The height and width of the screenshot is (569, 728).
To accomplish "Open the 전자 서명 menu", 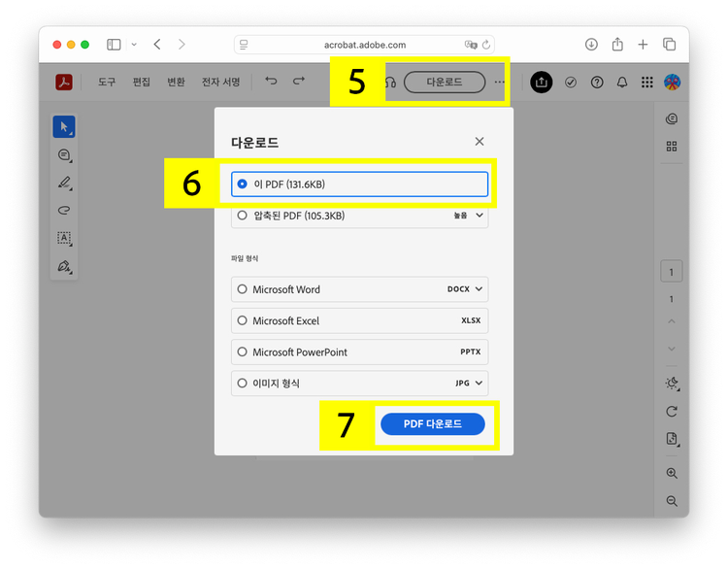I will (x=220, y=83).
